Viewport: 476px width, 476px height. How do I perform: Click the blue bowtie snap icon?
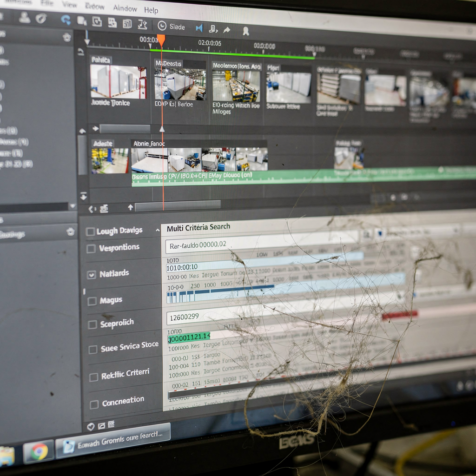(x=199, y=28)
